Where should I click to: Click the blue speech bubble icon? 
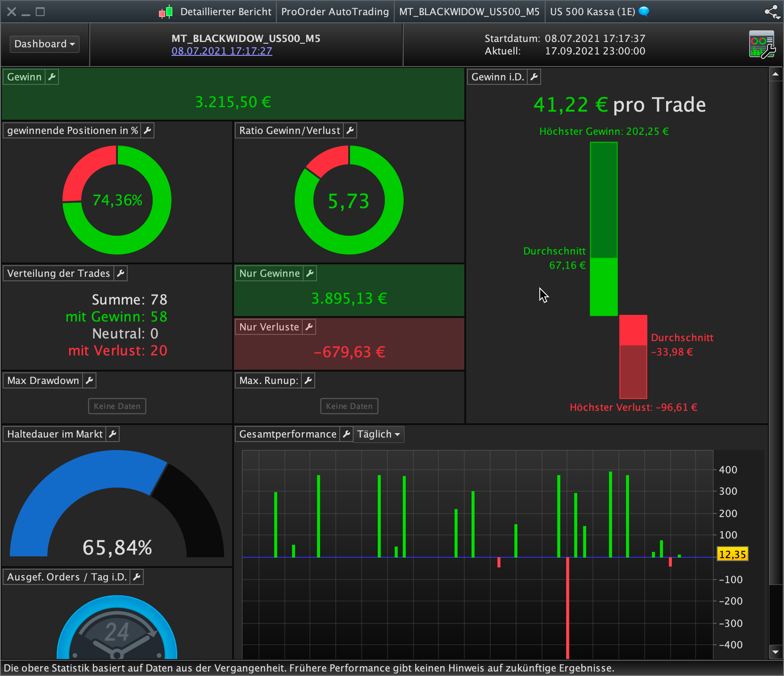(x=644, y=11)
